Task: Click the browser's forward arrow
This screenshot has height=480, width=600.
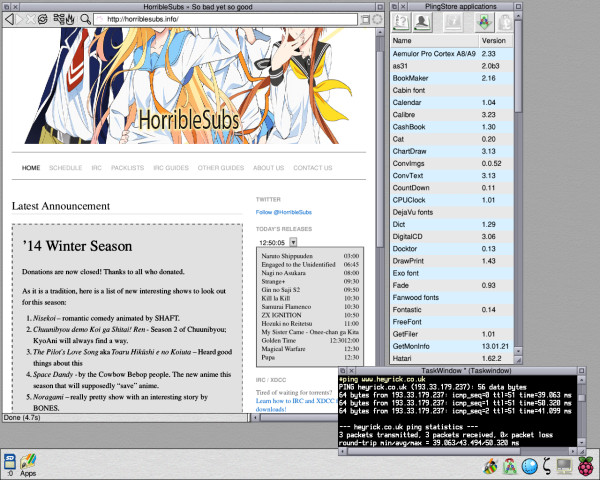Action: (20, 19)
